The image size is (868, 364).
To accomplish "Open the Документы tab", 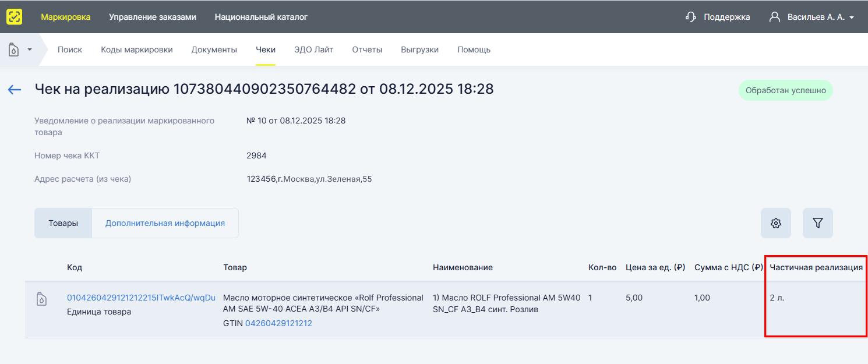I will [214, 50].
